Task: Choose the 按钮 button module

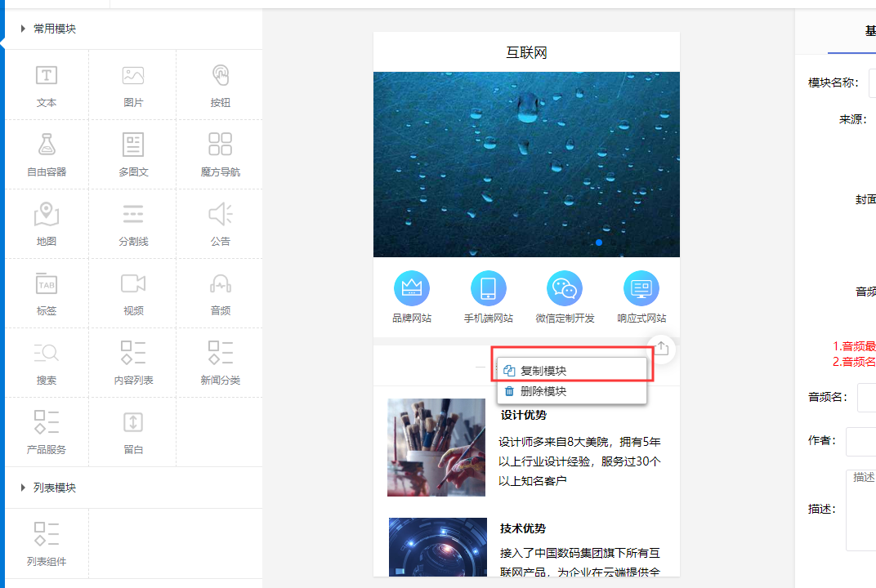Action: click(220, 76)
